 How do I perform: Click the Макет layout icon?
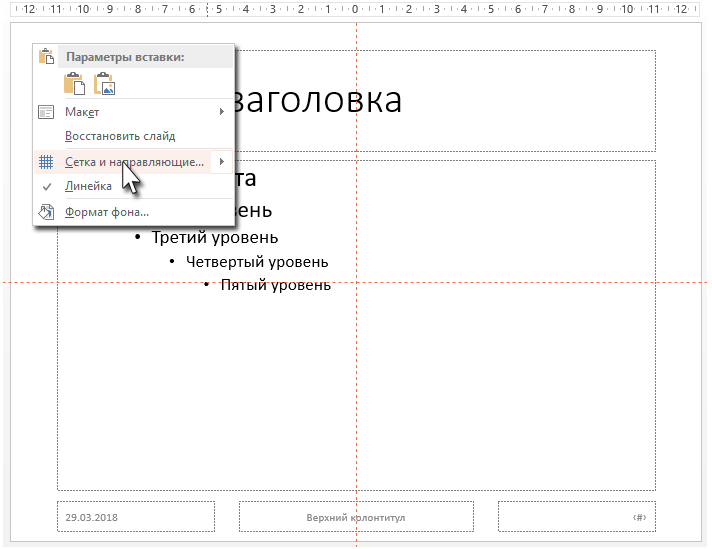(x=46, y=112)
